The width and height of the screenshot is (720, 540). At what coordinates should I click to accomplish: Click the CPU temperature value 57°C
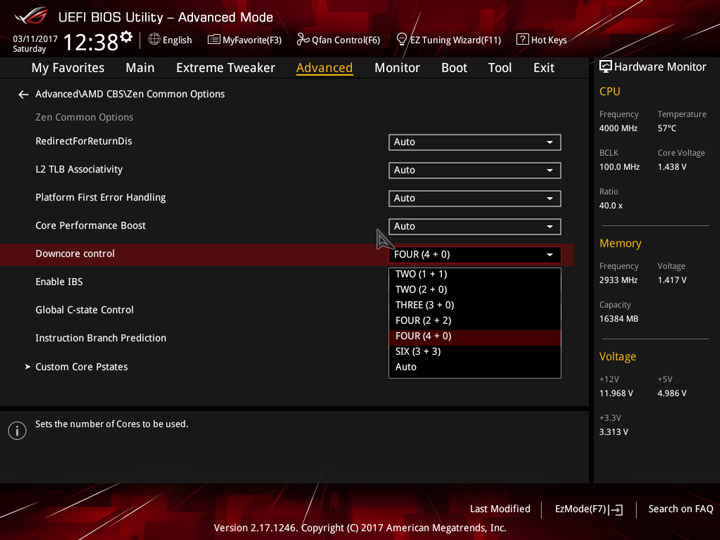(x=667, y=129)
